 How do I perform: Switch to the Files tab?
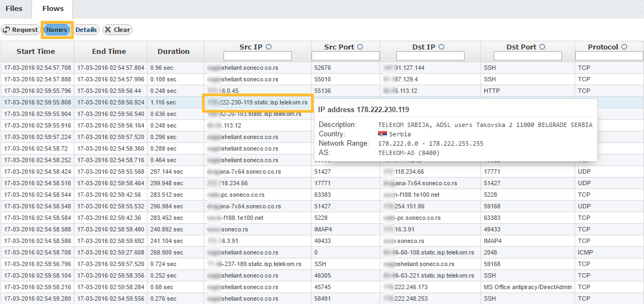tap(14, 9)
